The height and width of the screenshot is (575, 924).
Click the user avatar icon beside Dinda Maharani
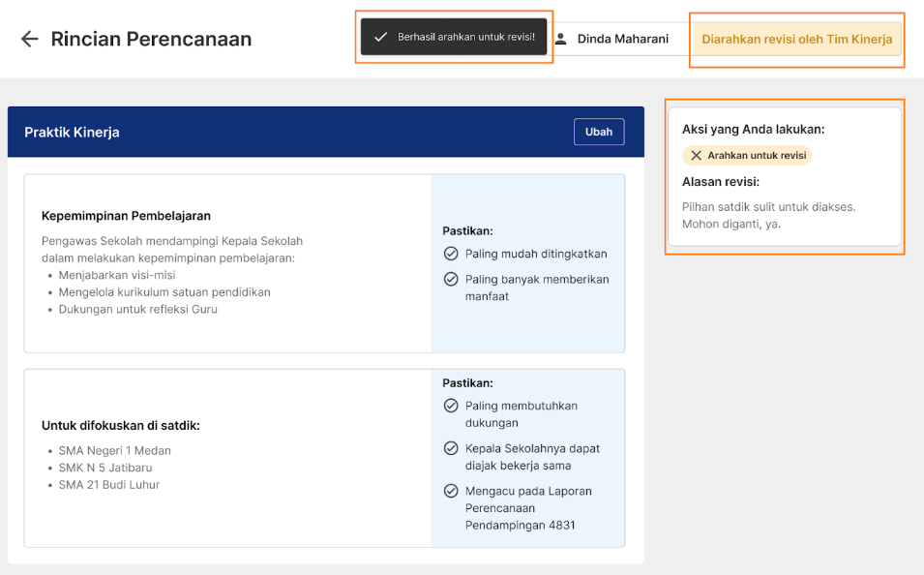click(561, 39)
